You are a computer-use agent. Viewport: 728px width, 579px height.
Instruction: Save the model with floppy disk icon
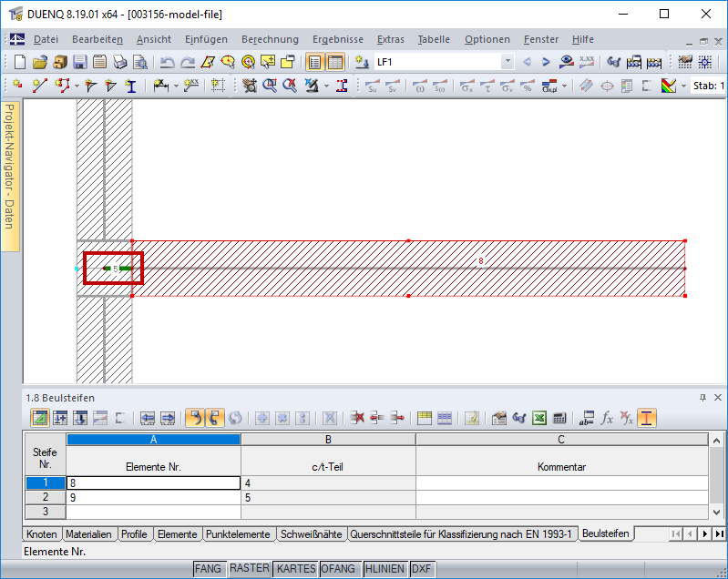[x=80, y=62]
